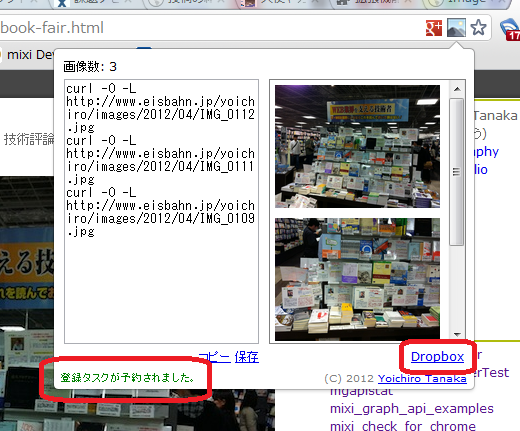The image size is (520, 431).
Task: Click the scroll down arrow in image list
Action: click(457, 334)
